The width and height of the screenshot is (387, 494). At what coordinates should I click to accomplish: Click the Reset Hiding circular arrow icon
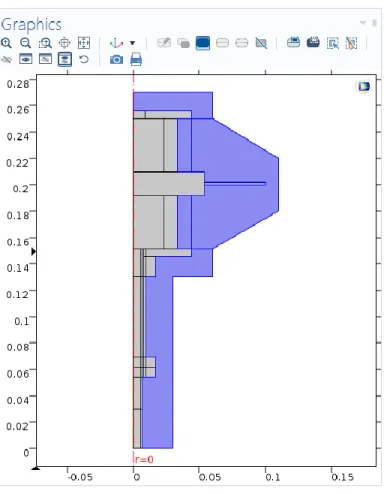tap(84, 59)
